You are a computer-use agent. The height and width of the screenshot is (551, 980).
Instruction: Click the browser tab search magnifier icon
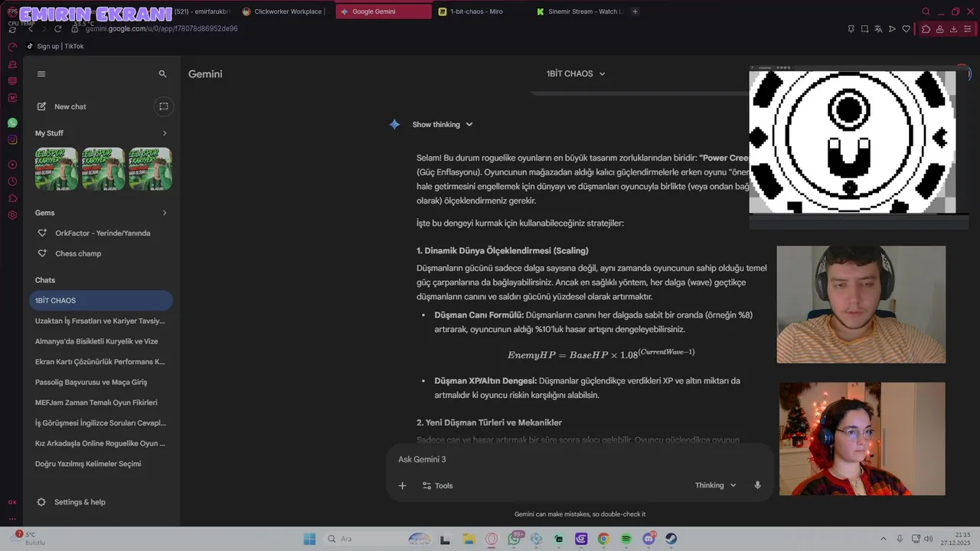pos(926,11)
